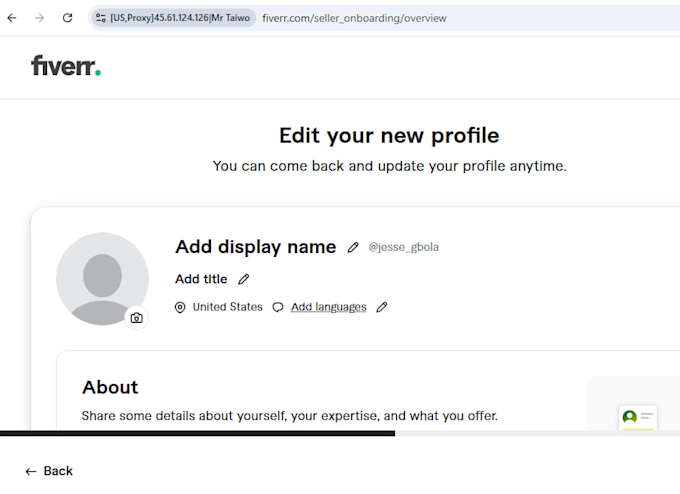Click the Edit your new profile heading
Viewport: 680px width, 494px height.
(389, 135)
